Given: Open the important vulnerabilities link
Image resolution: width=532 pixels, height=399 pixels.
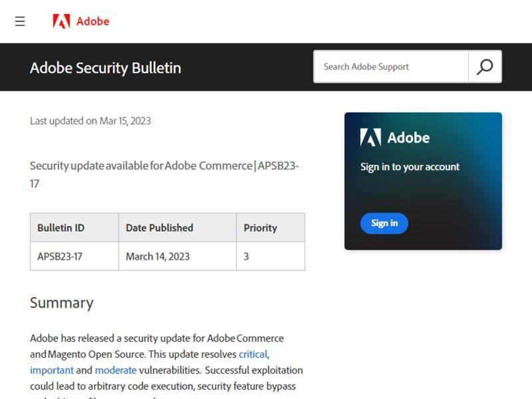Looking at the screenshot, I should [x=51, y=370].
